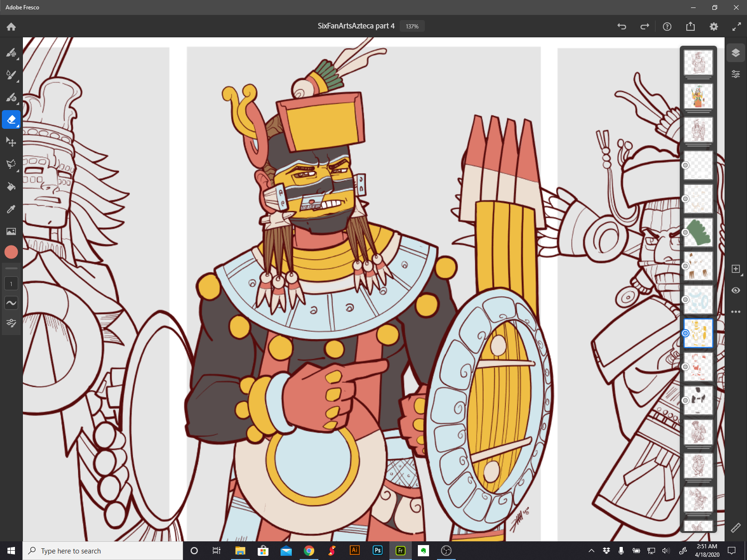Toggle visibility of selected layer
The width and height of the screenshot is (747, 560).
pyautogui.click(x=736, y=290)
